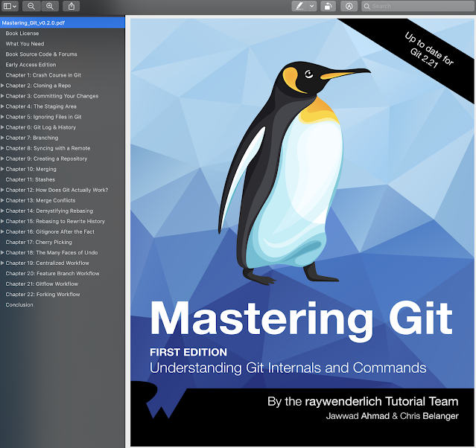The image size is (476, 448).
Task: Open the sidebar view options button
Action: pyautogui.click(x=10, y=6)
